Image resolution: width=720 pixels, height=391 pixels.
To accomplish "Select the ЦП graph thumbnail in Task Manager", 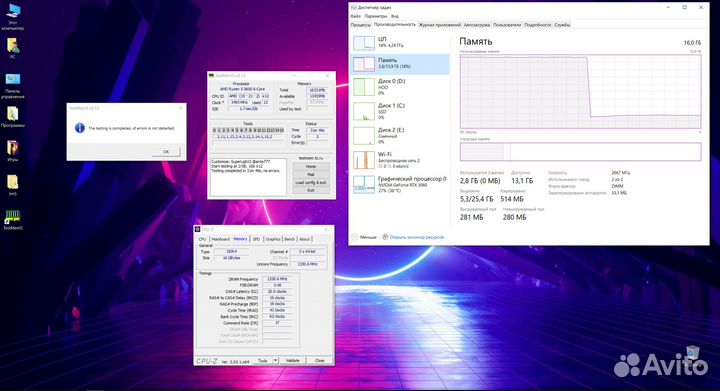I will 364,43.
